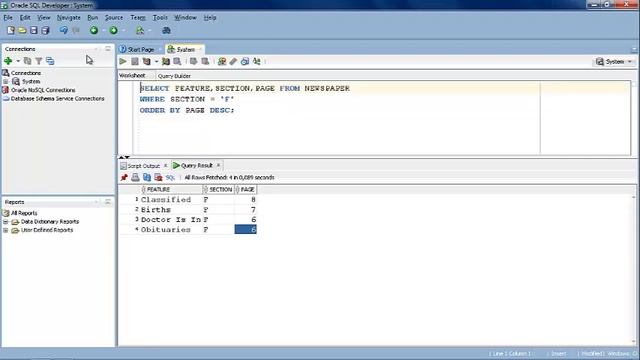Click the SQL link in Query Result toolbar

click(x=170, y=178)
